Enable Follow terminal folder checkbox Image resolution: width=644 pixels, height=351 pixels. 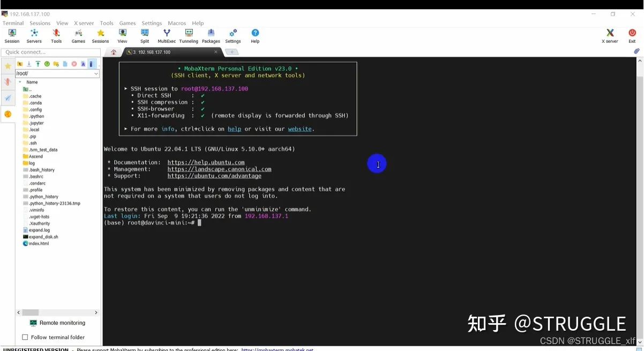click(x=25, y=337)
